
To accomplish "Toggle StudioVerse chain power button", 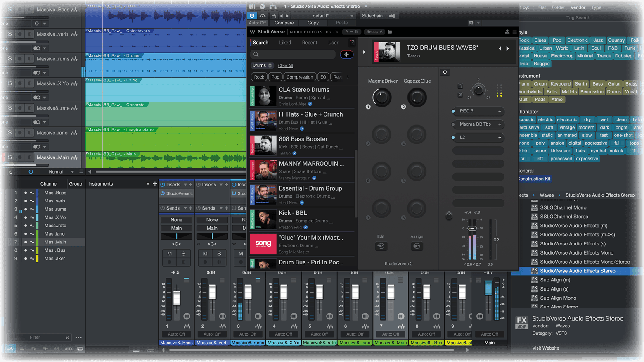I will 445,72.
